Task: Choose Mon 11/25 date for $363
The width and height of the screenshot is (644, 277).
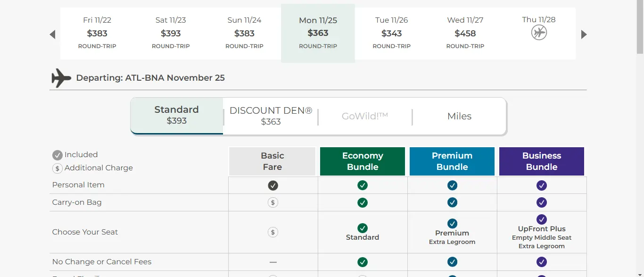Action: [x=318, y=33]
